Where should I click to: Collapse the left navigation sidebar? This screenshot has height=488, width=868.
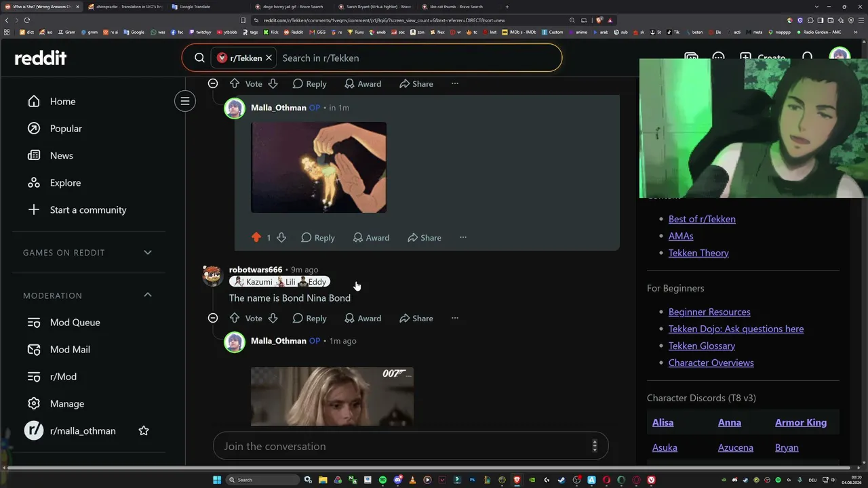184,101
